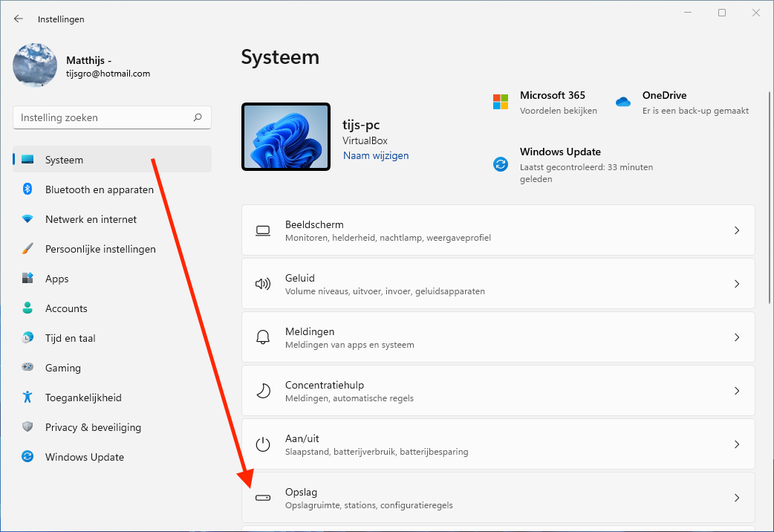Click the Microsoft 365 logo icon
The width and height of the screenshot is (774, 532).
point(501,102)
